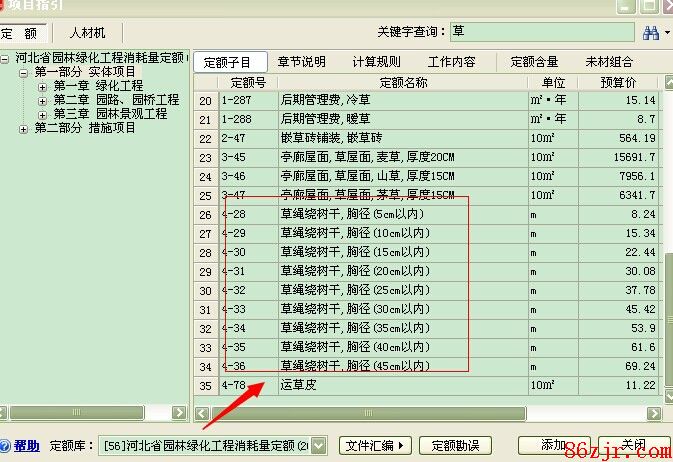Expand the 第二章 园路、园桥工程 node
Image resolution: width=673 pixels, height=462 pixels.
click(42, 100)
